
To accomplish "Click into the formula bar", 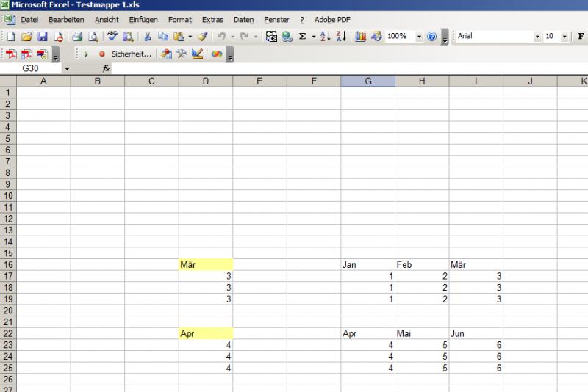I will point(348,68).
